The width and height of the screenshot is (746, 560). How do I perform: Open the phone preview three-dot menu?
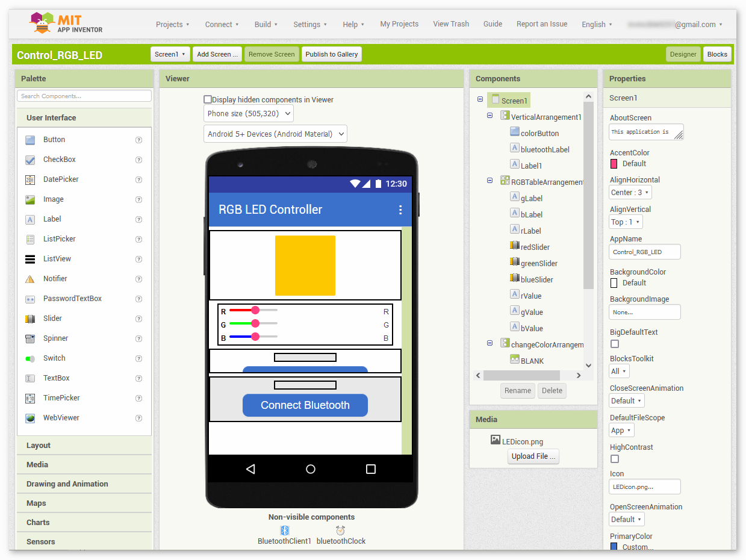tap(400, 210)
